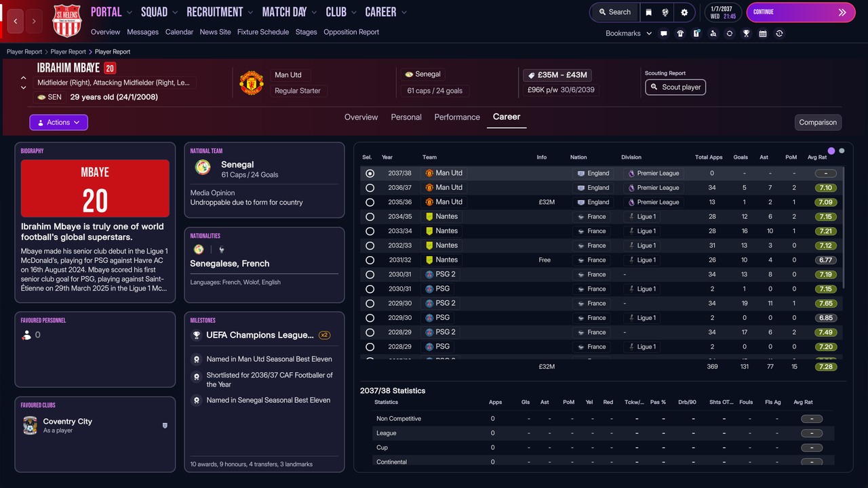This screenshot has width=868, height=488.
Task: Open Fixture Schedule in the Portal submenu
Action: click(263, 32)
